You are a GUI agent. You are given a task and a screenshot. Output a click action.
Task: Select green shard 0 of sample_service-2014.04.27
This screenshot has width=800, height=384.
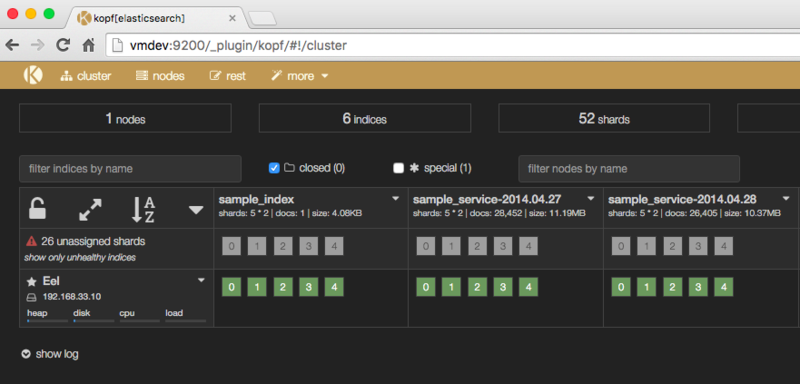click(426, 287)
